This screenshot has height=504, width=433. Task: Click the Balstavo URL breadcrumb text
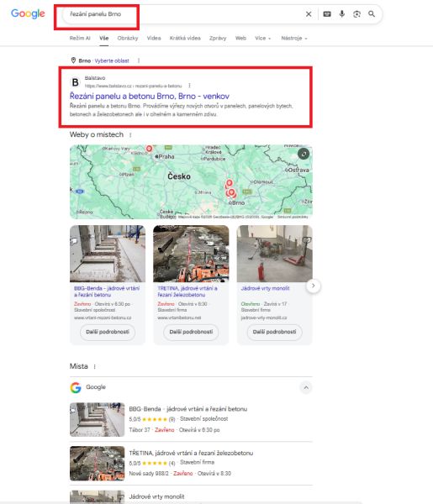(x=133, y=86)
